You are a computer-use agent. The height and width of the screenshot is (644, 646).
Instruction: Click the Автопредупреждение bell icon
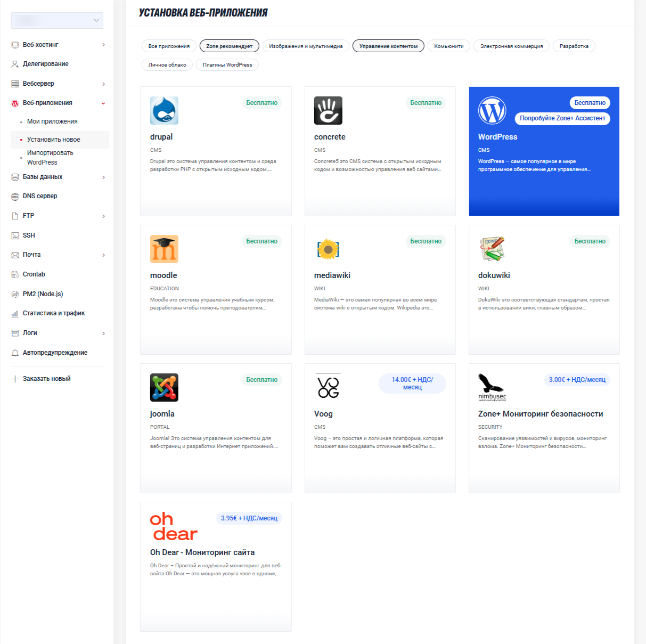pos(15,353)
